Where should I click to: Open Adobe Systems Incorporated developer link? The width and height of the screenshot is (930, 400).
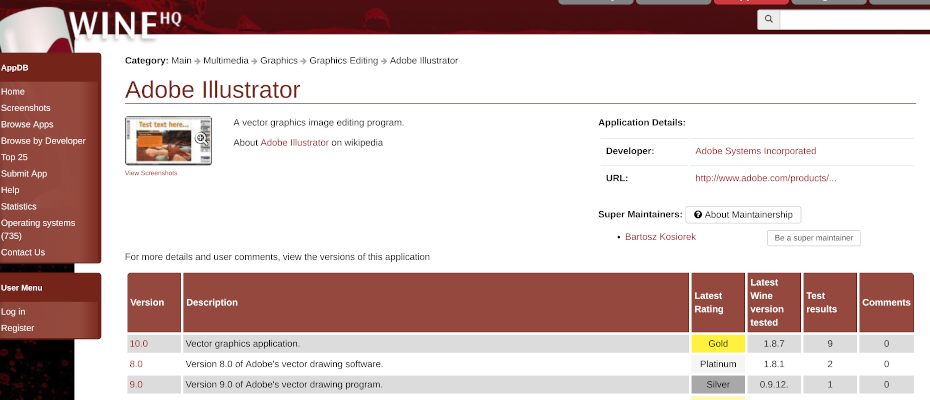[x=756, y=151]
